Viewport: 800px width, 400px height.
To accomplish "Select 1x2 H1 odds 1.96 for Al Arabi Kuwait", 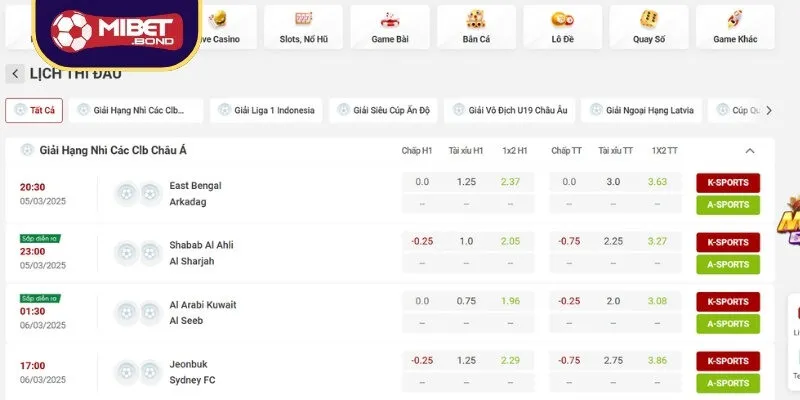I will click(x=510, y=301).
